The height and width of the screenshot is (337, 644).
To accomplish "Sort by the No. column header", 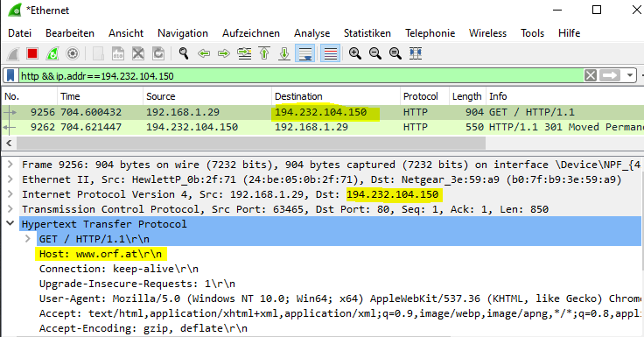I will coord(30,96).
